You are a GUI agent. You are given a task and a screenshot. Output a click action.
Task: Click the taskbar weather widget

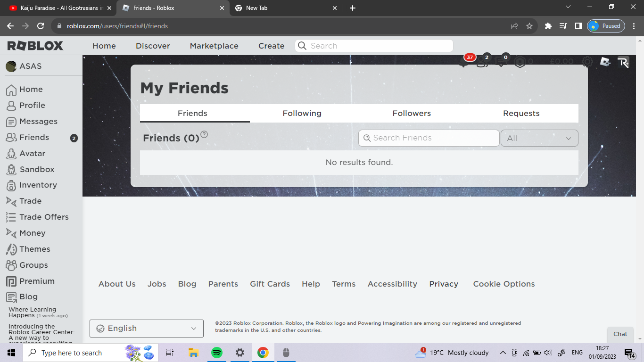point(452,353)
